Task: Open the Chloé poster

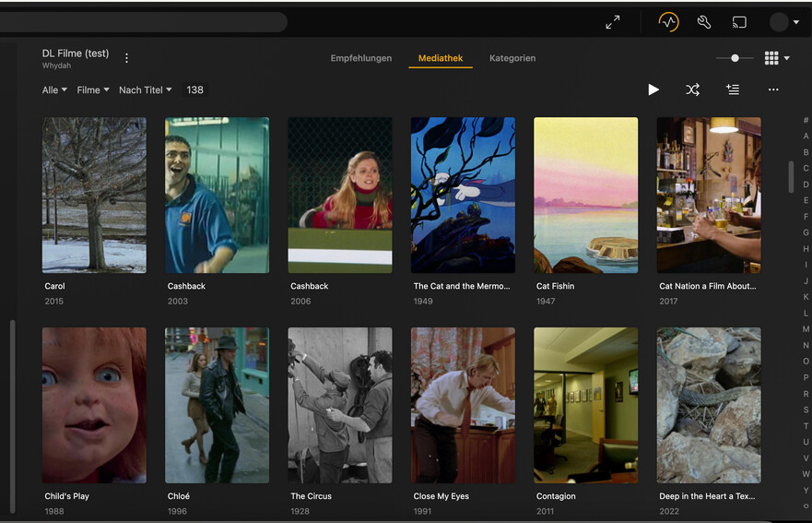Action: (x=217, y=405)
